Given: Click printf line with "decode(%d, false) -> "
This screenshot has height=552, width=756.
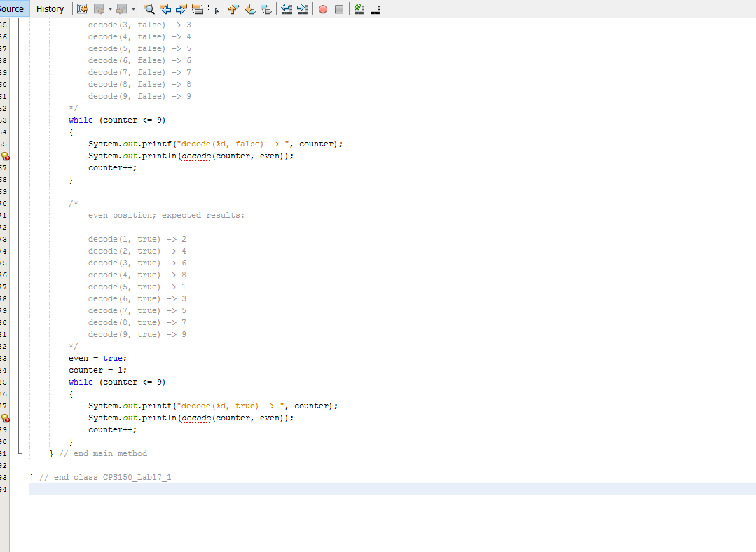Looking at the screenshot, I should coord(216,144).
